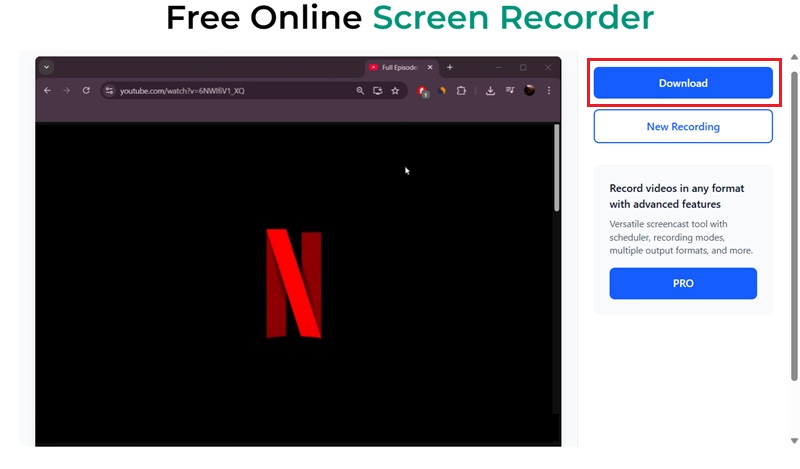Click the blue Download button

(683, 83)
